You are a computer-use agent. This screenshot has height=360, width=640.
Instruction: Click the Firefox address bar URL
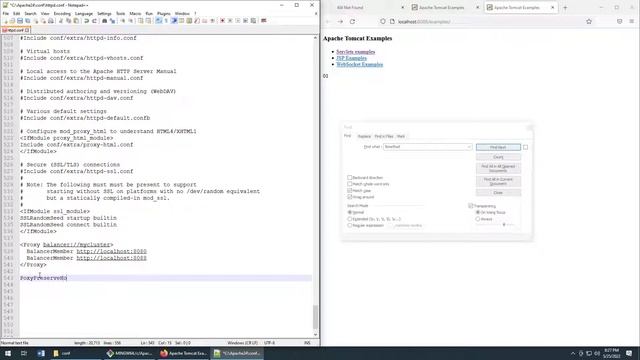point(424,22)
